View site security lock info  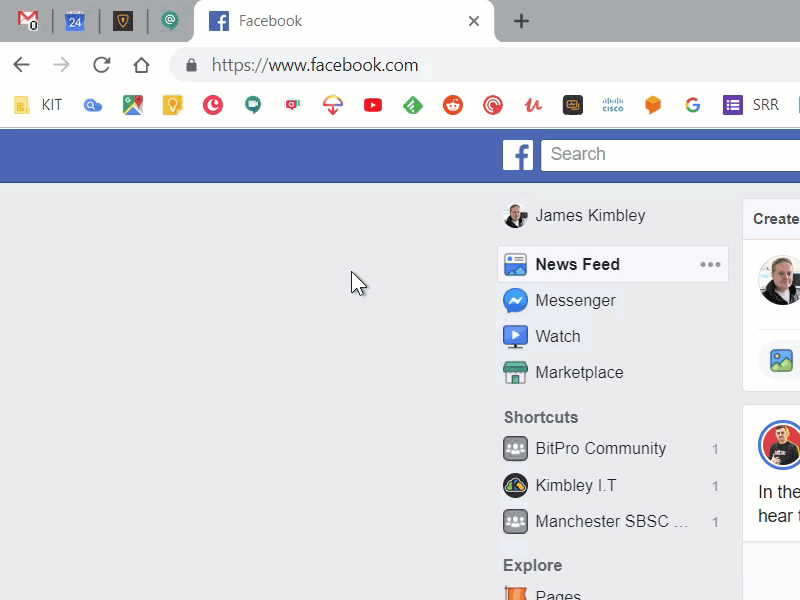(x=191, y=65)
